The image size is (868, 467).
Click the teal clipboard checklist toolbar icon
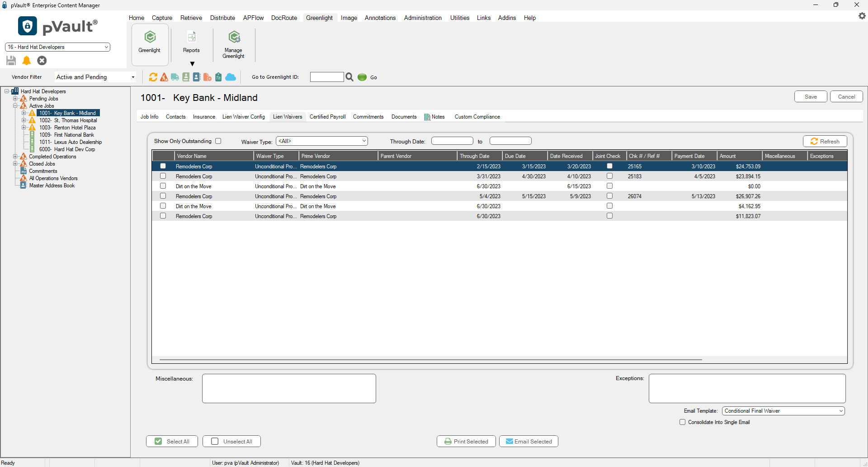pos(218,77)
